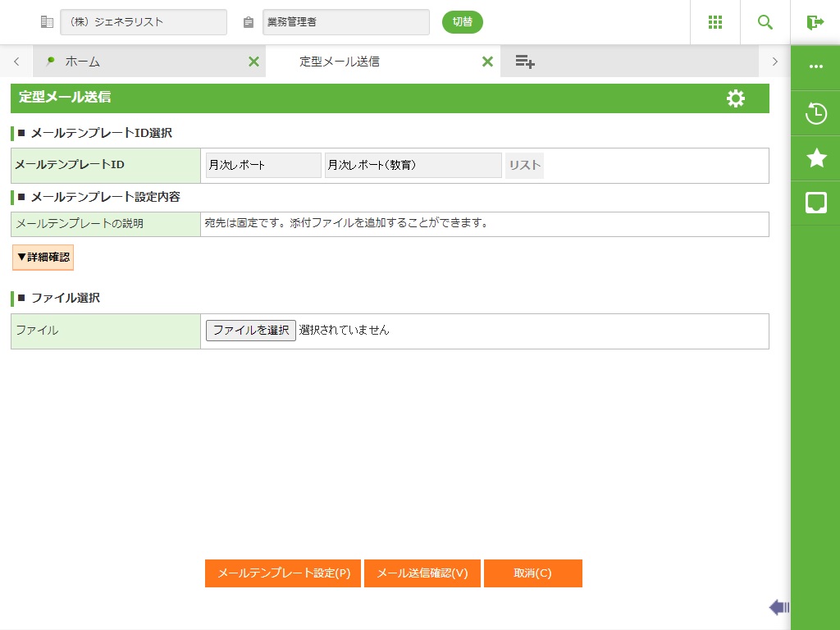Collapse sidebar with the purple arrow icon
Viewport: 840px width, 630px height.
(x=778, y=607)
